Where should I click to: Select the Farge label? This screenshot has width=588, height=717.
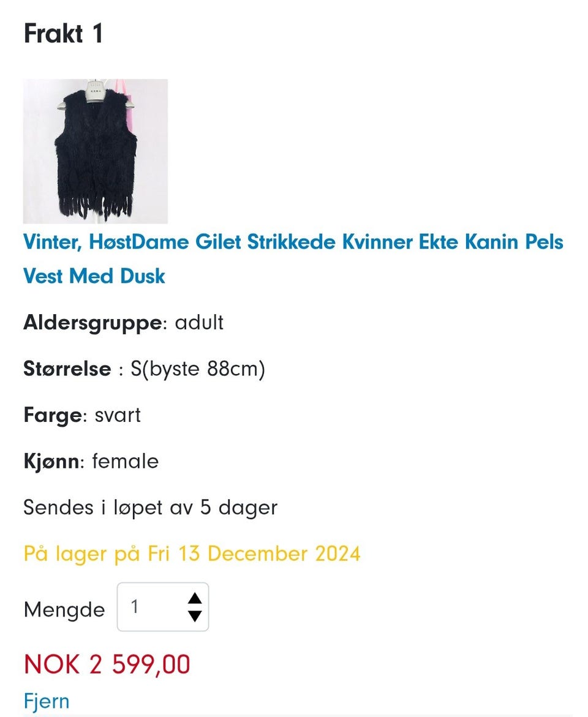coord(53,416)
